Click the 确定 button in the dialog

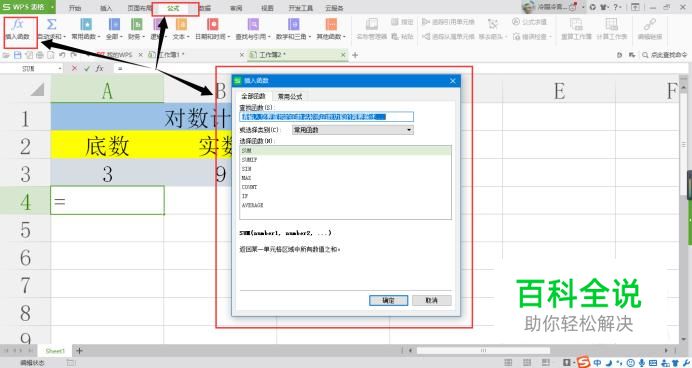pos(388,300)
